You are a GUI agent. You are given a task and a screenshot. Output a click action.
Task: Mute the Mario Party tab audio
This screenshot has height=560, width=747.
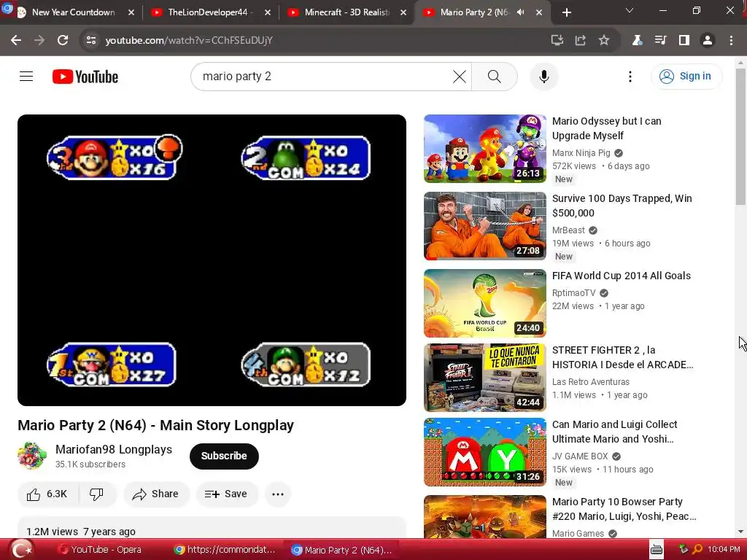click(x=521, y=12)
